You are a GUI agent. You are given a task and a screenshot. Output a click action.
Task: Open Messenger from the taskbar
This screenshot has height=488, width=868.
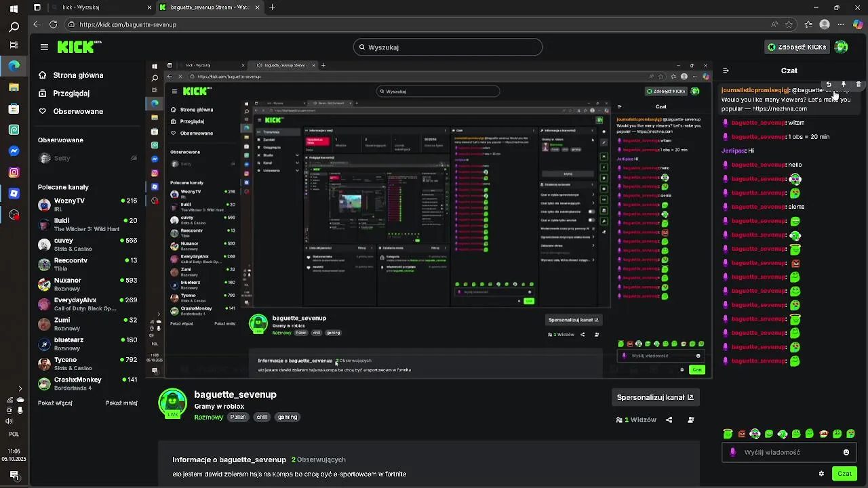[x=14, y=150]
